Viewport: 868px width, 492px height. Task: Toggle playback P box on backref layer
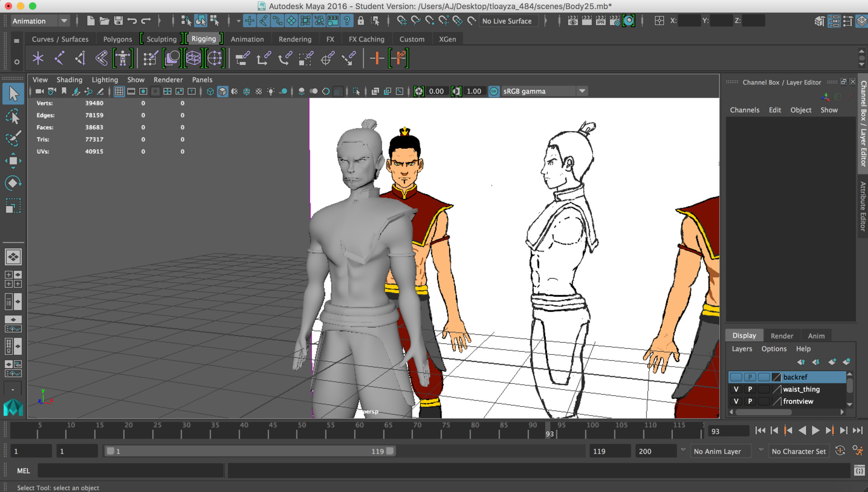pos(750,377)
